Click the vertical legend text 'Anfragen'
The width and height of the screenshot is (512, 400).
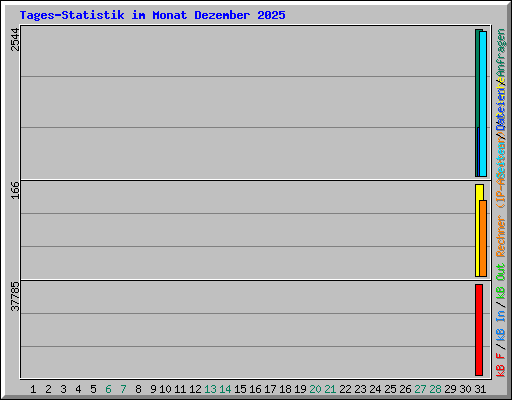501,53
